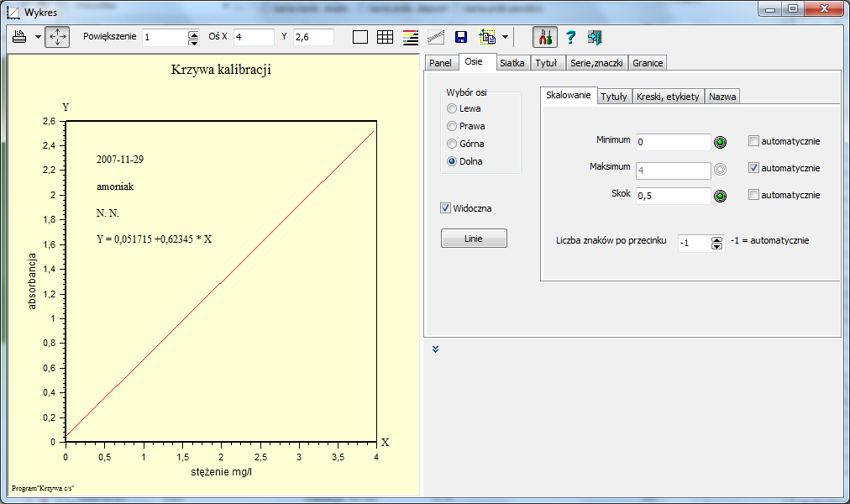
Task: Click the copy chart icon
Action: point(487,38)
